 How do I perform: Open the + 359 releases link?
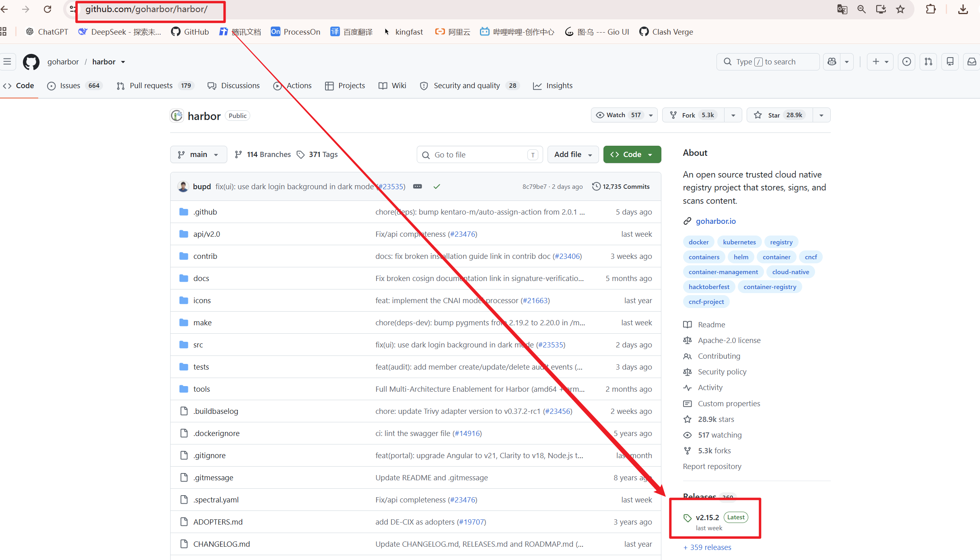tap(707, 547)
